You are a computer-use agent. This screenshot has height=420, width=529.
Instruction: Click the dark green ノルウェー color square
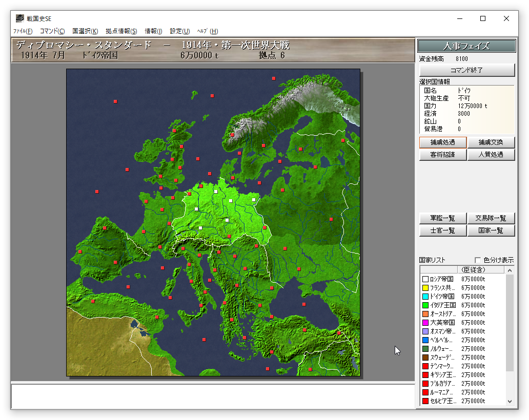425,349
